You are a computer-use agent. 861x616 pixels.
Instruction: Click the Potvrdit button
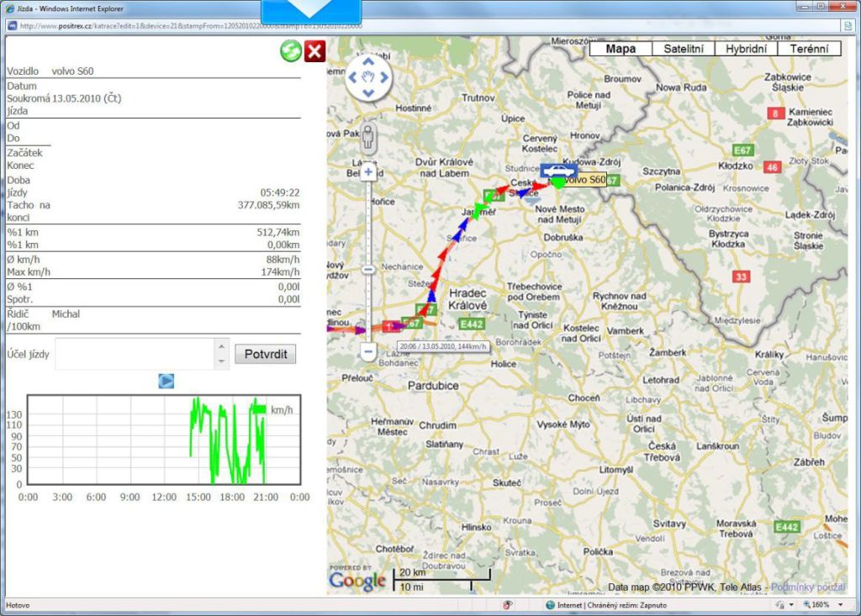265,354
